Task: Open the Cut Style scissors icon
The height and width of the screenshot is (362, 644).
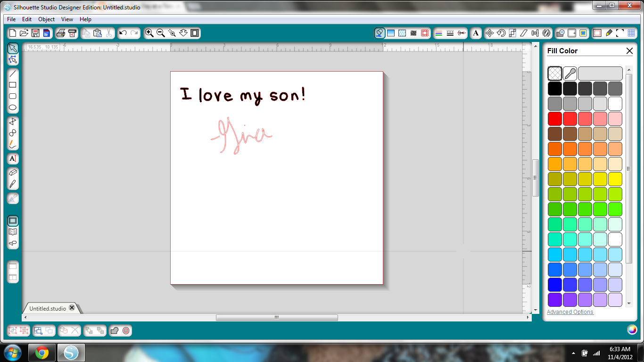Action: tap(462, 33)
